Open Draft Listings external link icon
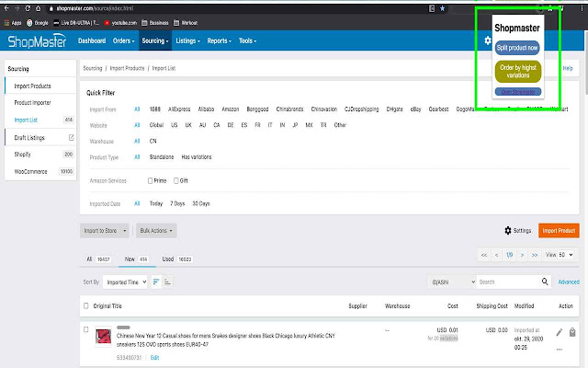Screen dimensions: 588x368 click(72, 138)
